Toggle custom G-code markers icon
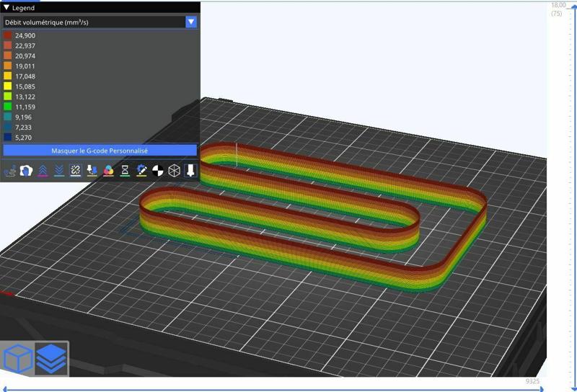Image resolution: width=577 pixels, height=392 pixels. [141, 171]
